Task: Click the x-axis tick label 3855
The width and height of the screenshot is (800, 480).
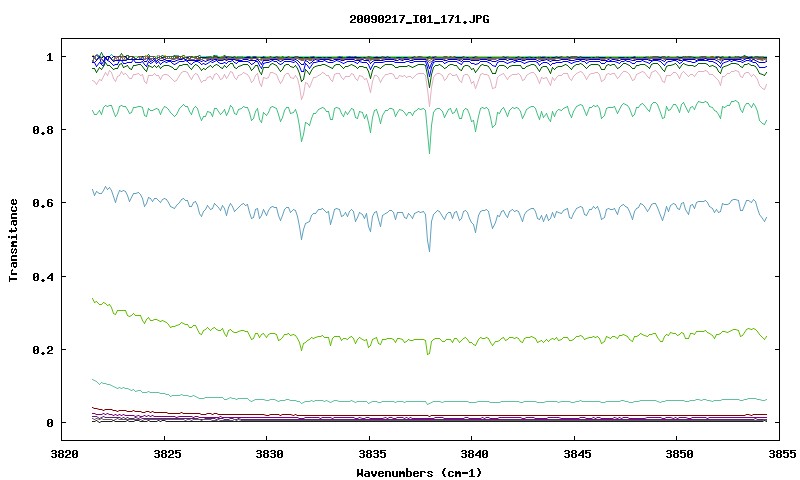Action: click(782, 454)
